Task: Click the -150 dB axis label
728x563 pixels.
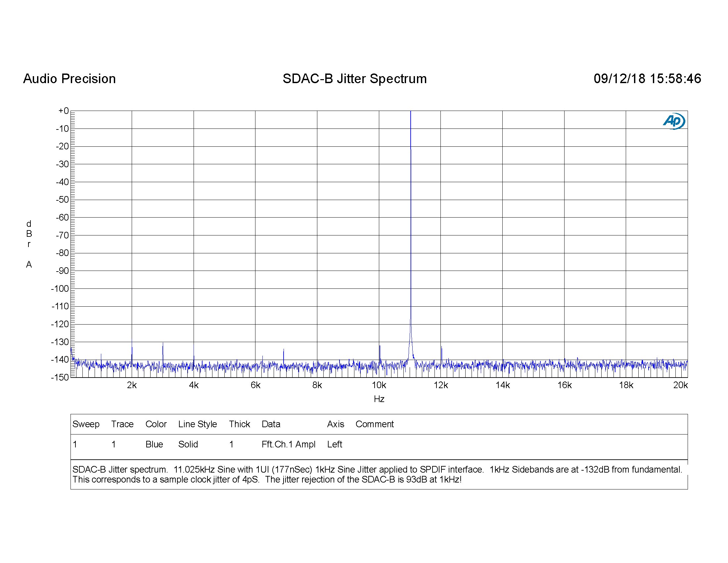Action: point(60,377)
